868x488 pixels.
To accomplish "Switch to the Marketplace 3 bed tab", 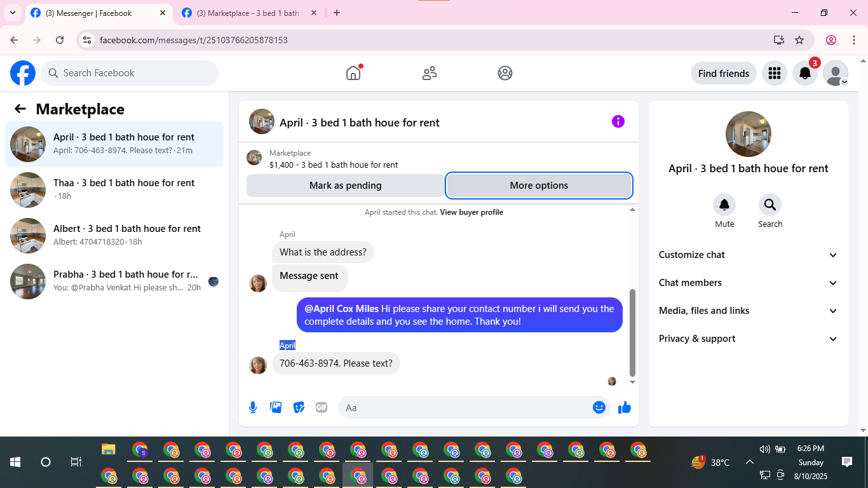I will [x=248, y=13].
